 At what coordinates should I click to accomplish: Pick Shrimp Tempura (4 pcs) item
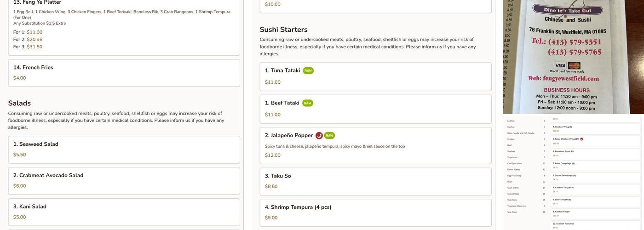click(x=375, y=213)
